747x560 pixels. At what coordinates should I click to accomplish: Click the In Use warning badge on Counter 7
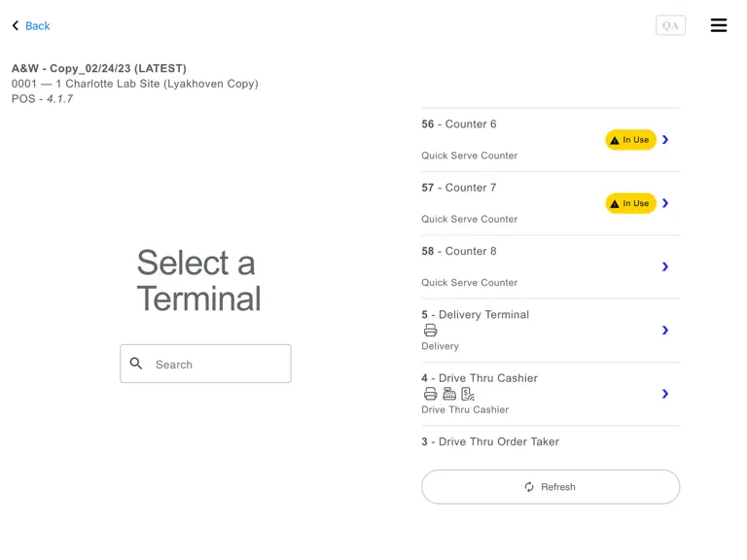pos(630,203)
